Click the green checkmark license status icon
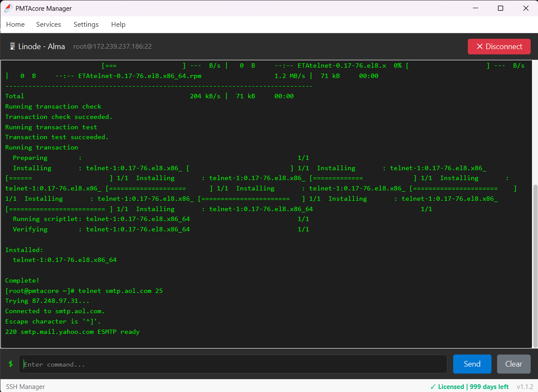Image resolution: width=538 pixels, height=392 pixels. tap(432, 386)
